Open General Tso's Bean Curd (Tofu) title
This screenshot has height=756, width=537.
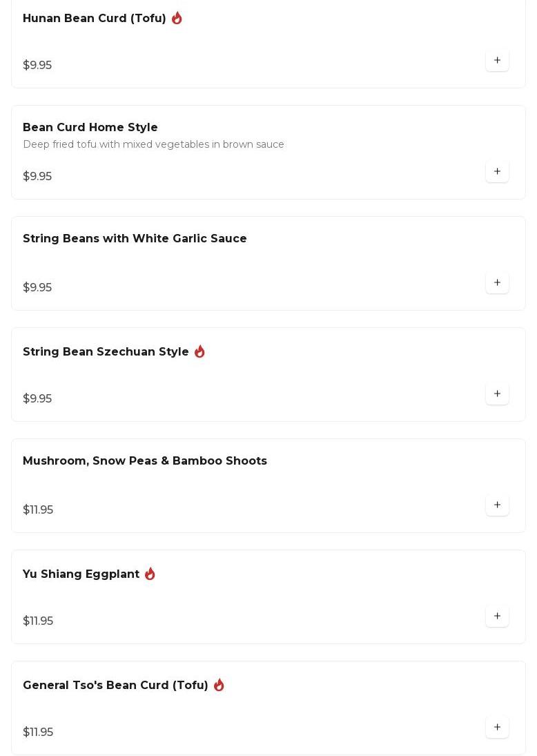click(115, 685)
